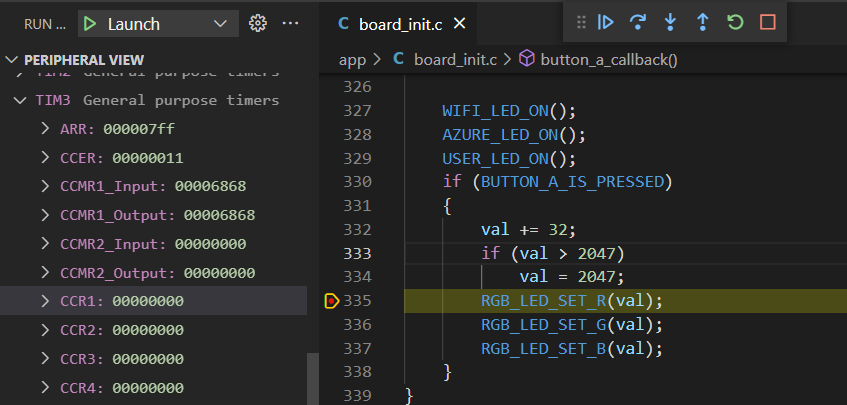The height and width of the screenshot is (405, 847).
Task: Click the Step Out arrow icon
Action: [x=702, y=22]
